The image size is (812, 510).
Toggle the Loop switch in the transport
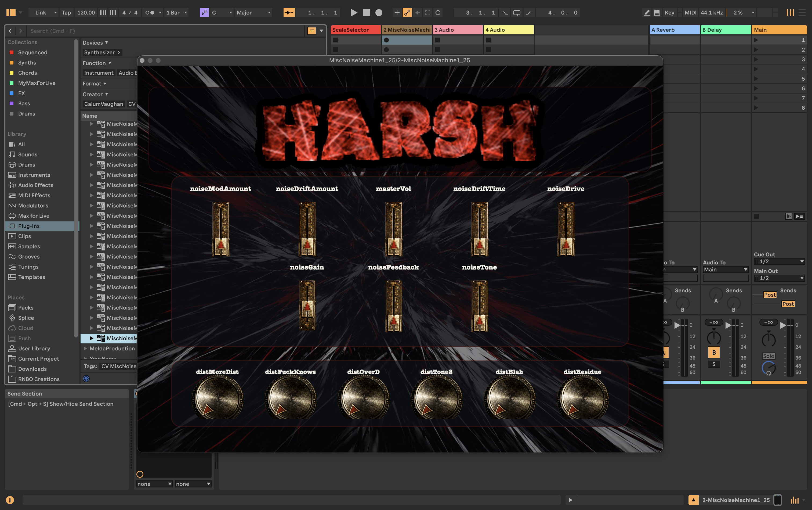(x=517, y=12)
